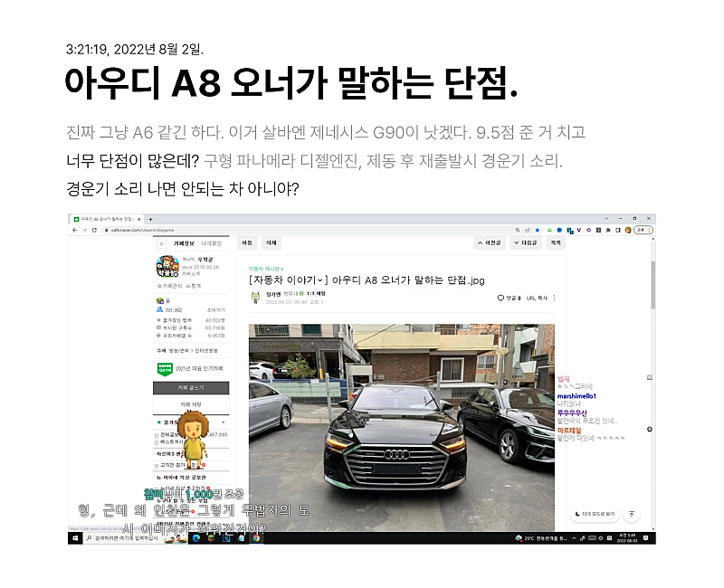Go to previous post (이전글)
The height and width of the screenshot is (588, 724).
tap(490, 243)
